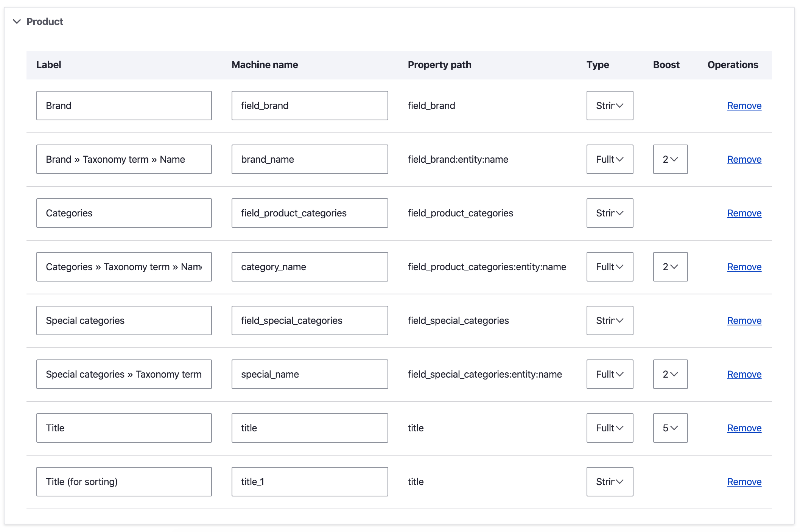This screenshot has width=800, height=532.
Task: Click the Brand label input field
Action: click(124, 106)
